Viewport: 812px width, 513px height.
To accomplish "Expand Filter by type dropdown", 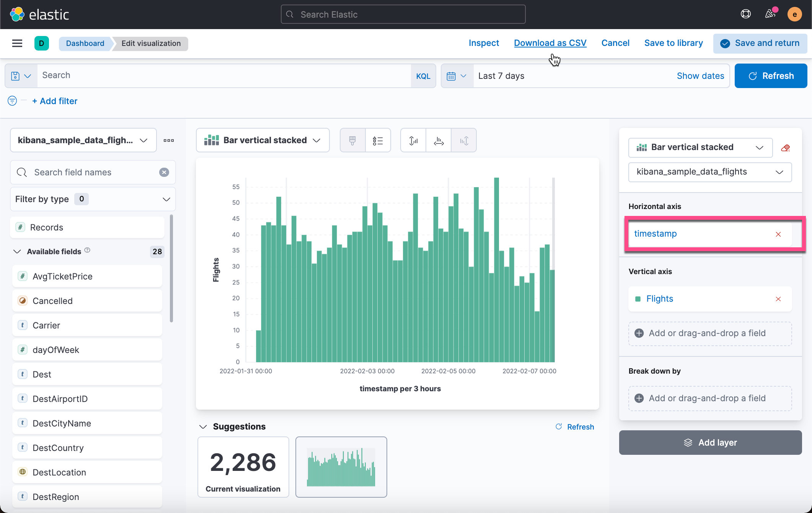I will pos(93,199).
